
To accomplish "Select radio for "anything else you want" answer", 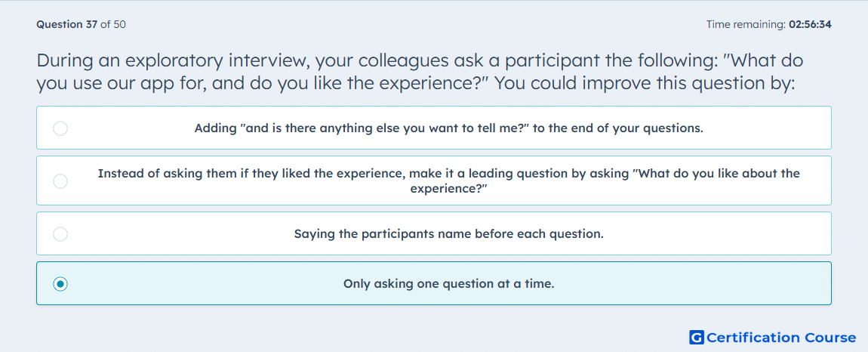I will point(60,128).
